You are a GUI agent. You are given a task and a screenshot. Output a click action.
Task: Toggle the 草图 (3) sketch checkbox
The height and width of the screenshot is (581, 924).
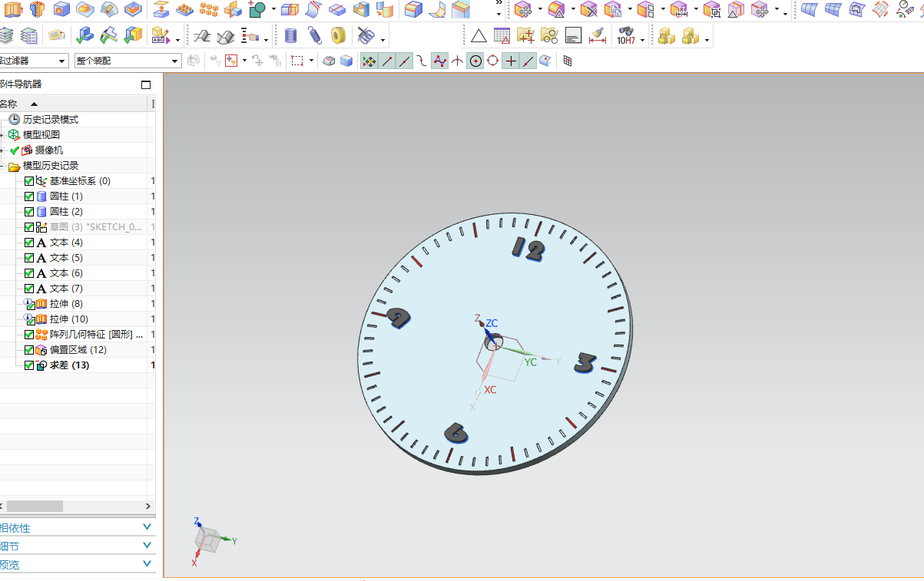point(29,227)
